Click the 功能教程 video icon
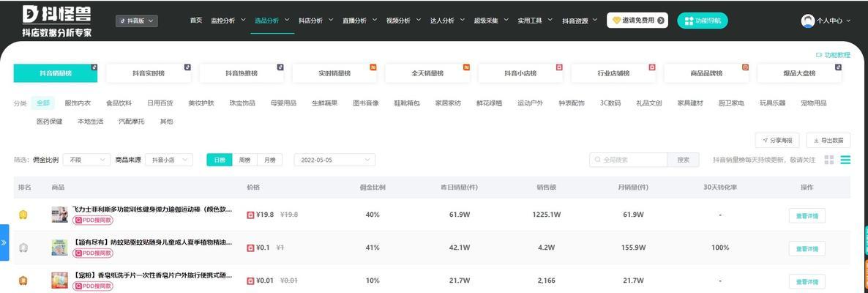The height and width of the screenshot is (293, 868). pyautogui.click(x=819, y=55)
